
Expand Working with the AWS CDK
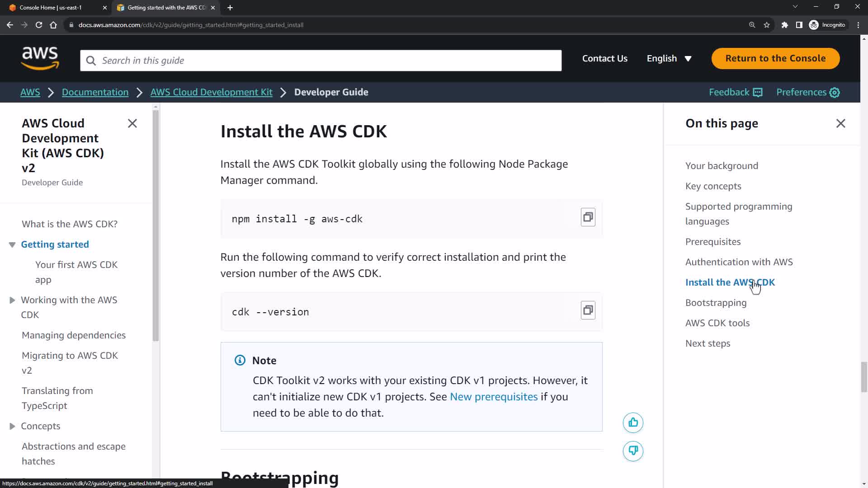click(12, 300)
